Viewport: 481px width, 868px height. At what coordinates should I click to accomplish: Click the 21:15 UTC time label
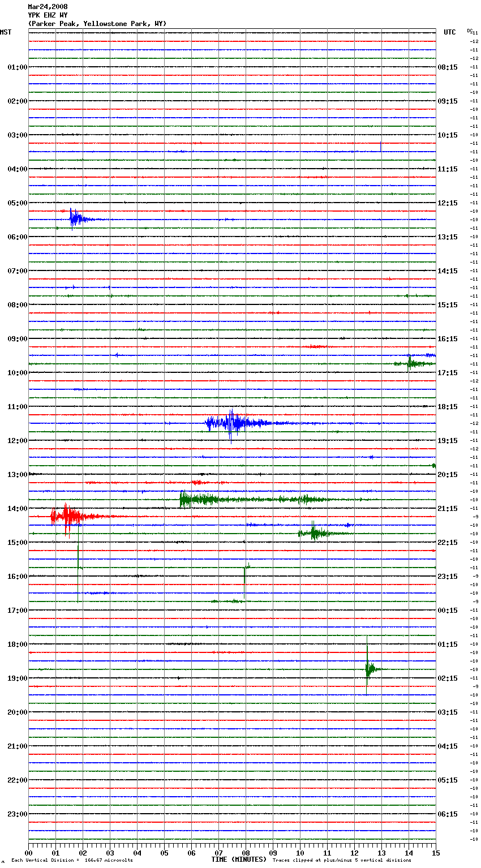[448, 509]
